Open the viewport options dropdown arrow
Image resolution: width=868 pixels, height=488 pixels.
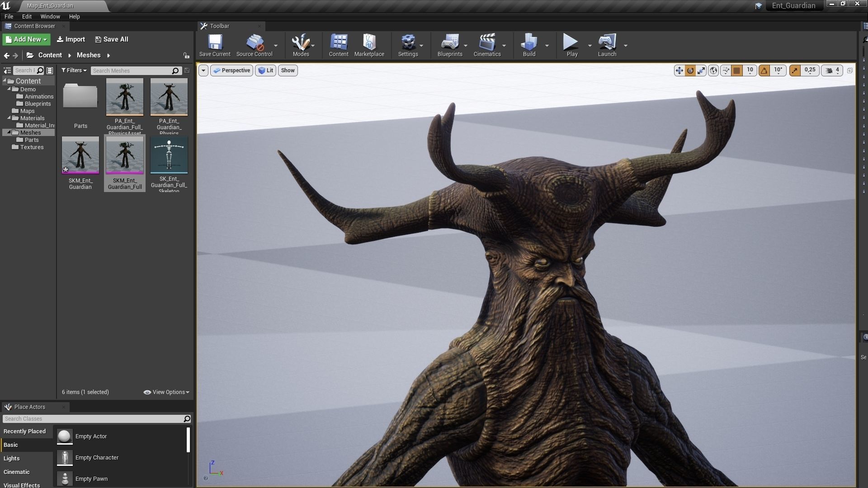tap(203, 70)
